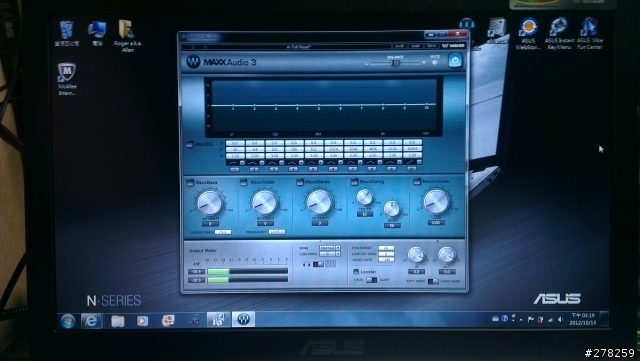640x361 pixels.
Task: Open Recycle Bin desktop icon
Action: coord(67,33)
